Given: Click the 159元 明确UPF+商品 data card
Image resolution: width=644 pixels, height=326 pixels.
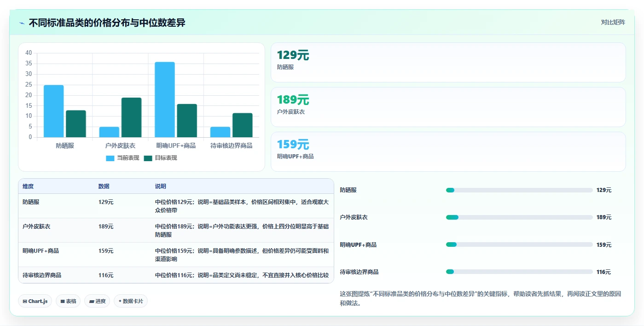Looking at the screenshot, I should click(x=448, y=151).
